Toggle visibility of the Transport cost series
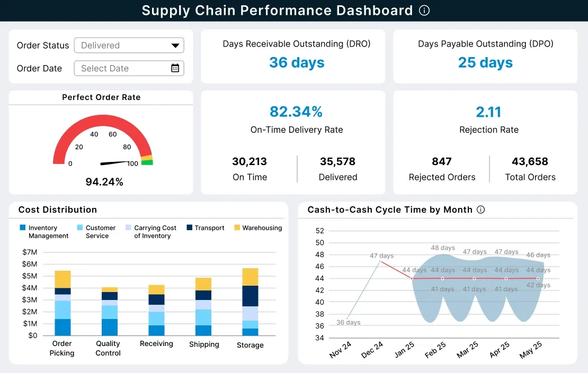 tap(189, 228)
